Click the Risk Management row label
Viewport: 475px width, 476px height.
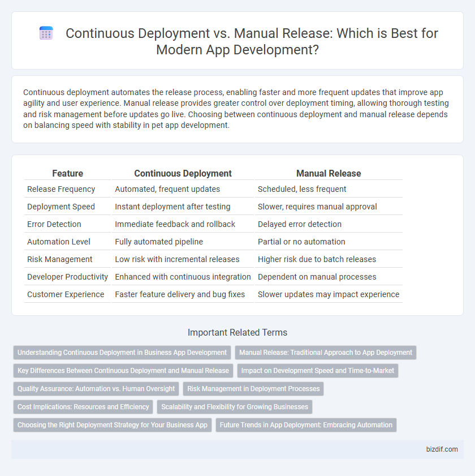coord(60,259)
